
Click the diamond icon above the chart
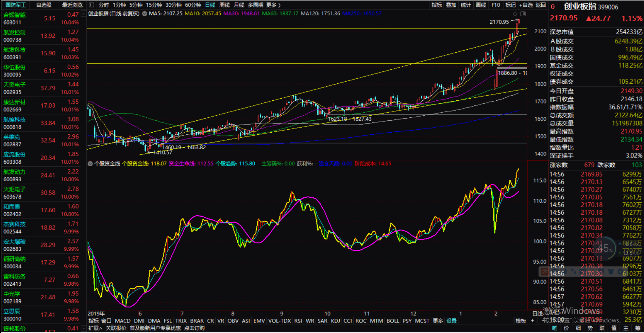(515, 14)
